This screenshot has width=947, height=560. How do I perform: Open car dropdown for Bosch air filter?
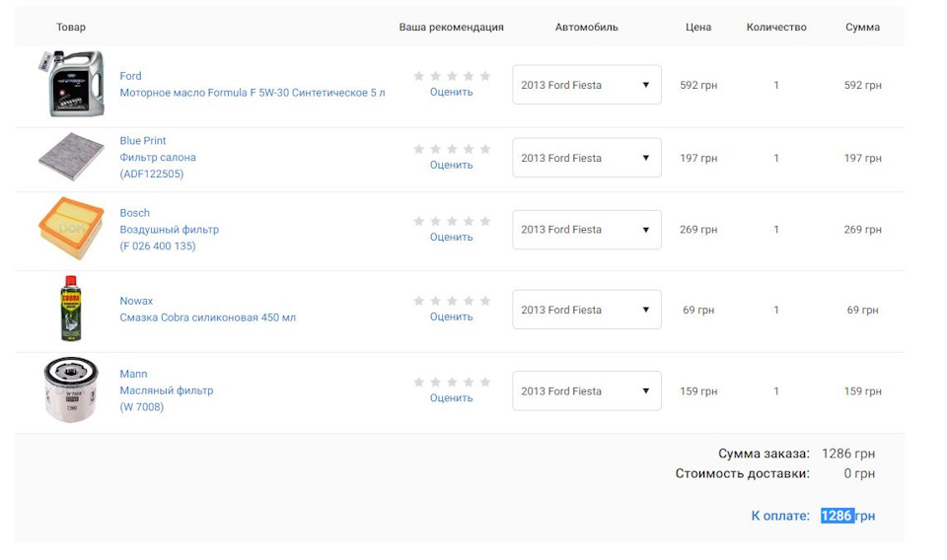(586, 230)
